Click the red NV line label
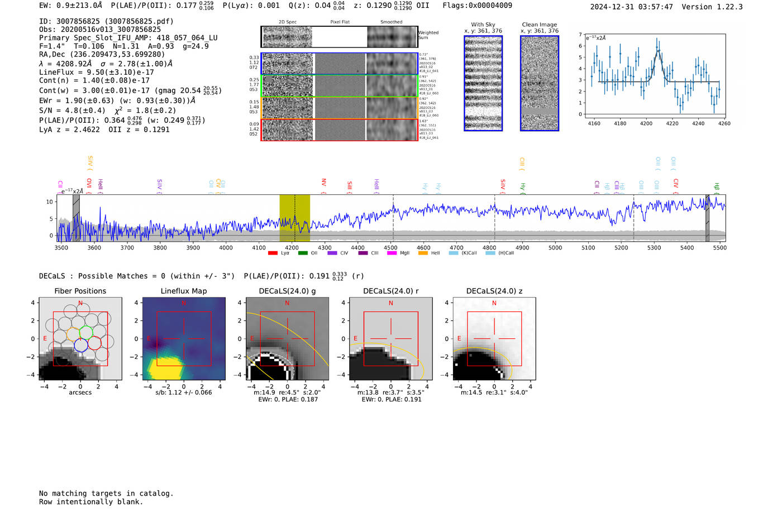Viewport: 782px width, 532px height. pyautogui.click(x=323, y=183)
